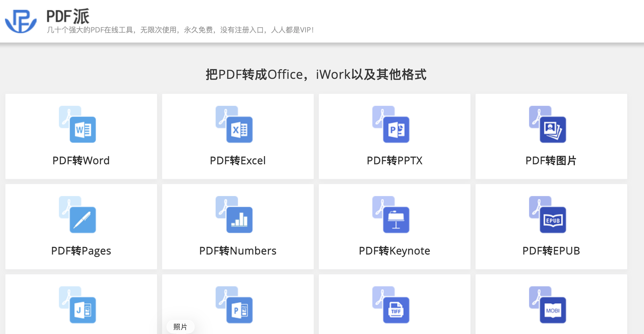The width and height of the screenshot is (644, 334).
Task: Click the PDF转Excel label
Action: 238,161
